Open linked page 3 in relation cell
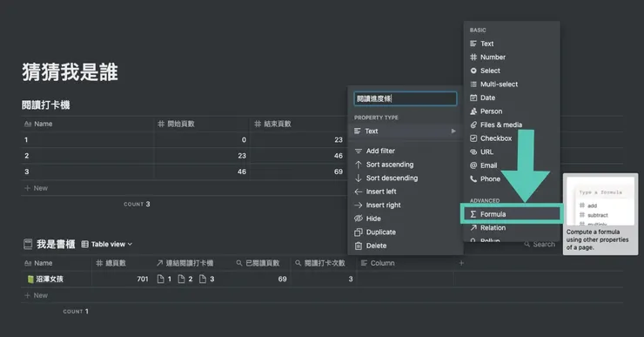 206,279
